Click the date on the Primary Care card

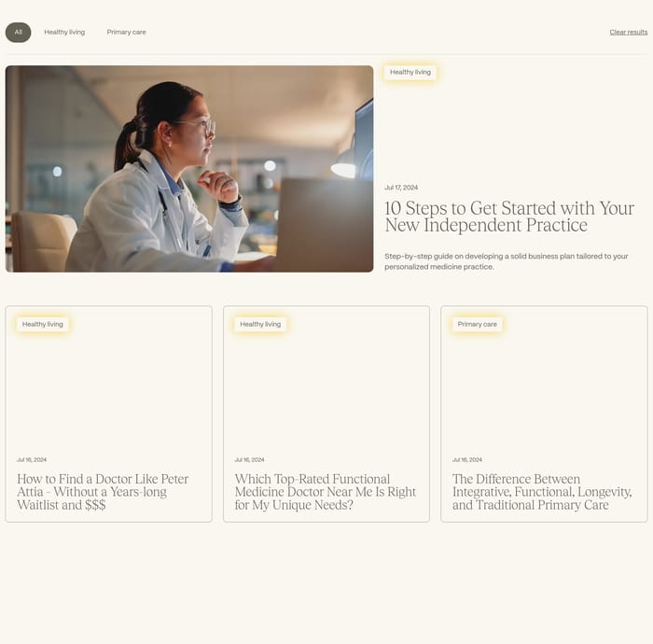[467, 460]
